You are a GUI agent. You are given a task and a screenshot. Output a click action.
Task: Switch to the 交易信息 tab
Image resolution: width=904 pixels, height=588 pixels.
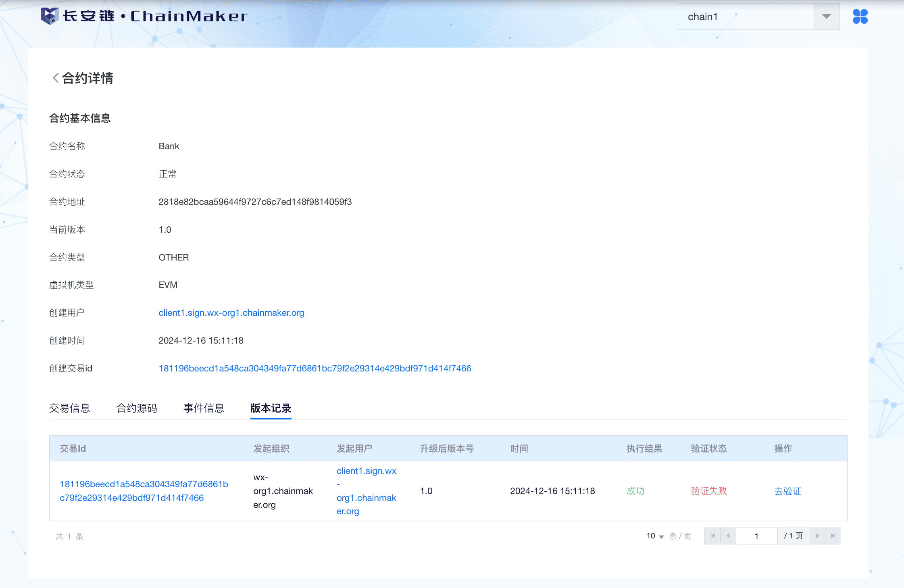pyautogui.click(x=69, y=408)
